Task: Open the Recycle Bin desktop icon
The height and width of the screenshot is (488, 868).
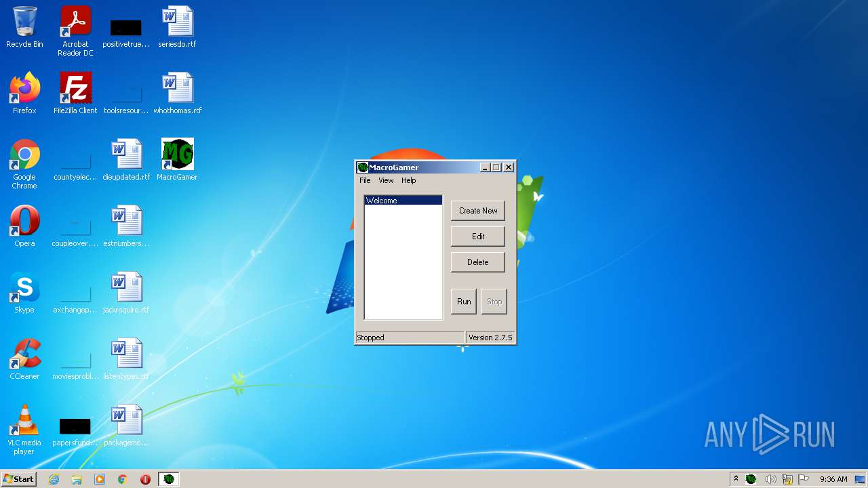Action: point(24,27)
